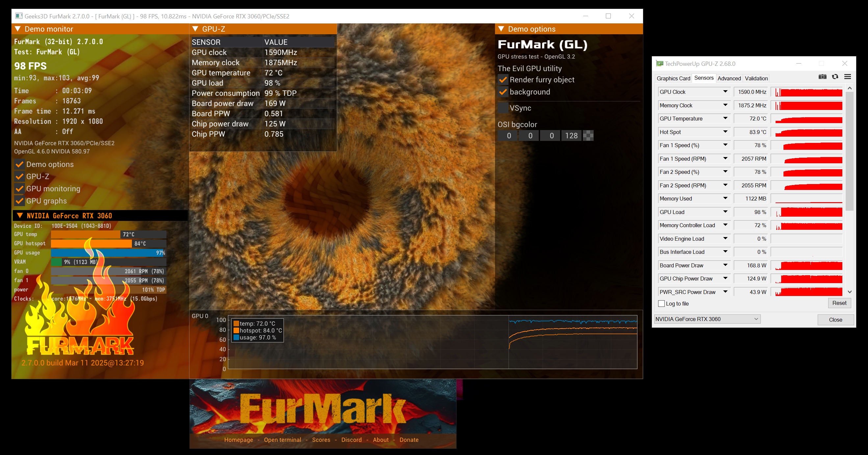Click the FurMark title bar app icon
The width and height of the screenshot is (868, 455).
19,16
